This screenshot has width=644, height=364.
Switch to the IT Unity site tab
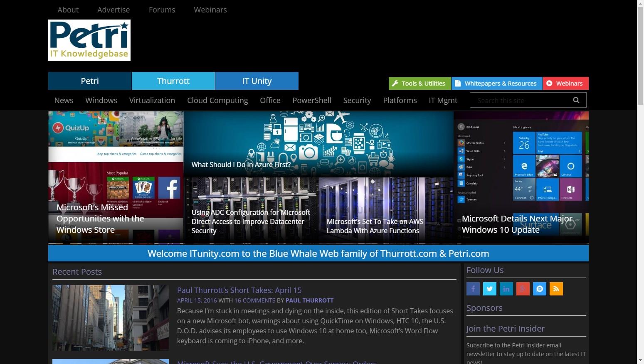(x=257, y=81)
